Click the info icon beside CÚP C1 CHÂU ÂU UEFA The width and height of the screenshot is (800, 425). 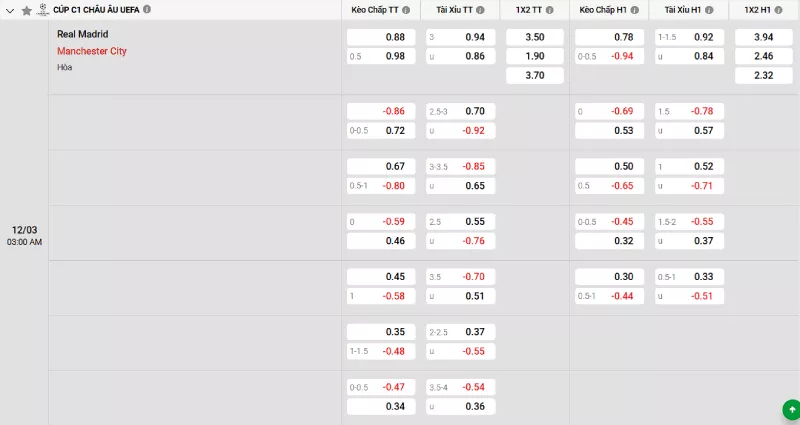[x=148, y=9]
